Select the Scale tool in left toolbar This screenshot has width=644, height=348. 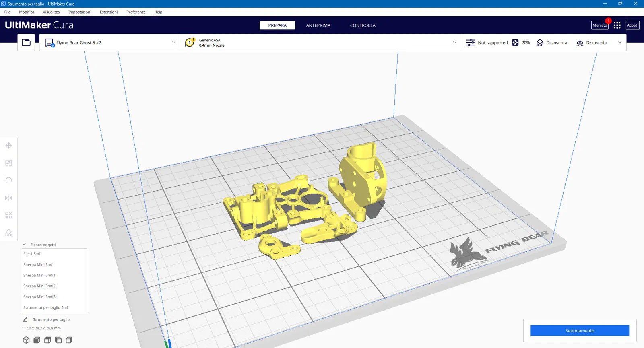[8, 163]
